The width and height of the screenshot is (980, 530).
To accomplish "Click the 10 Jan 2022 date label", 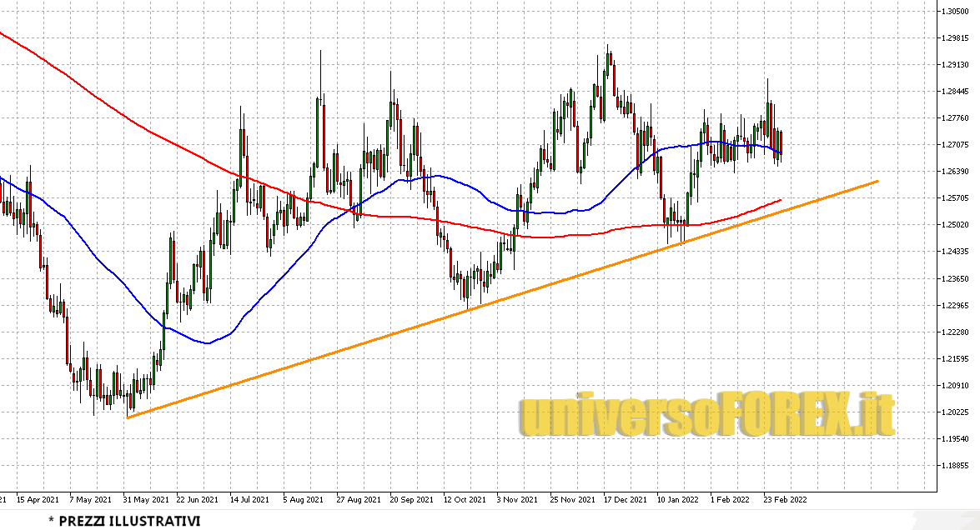I will point(678,500).
